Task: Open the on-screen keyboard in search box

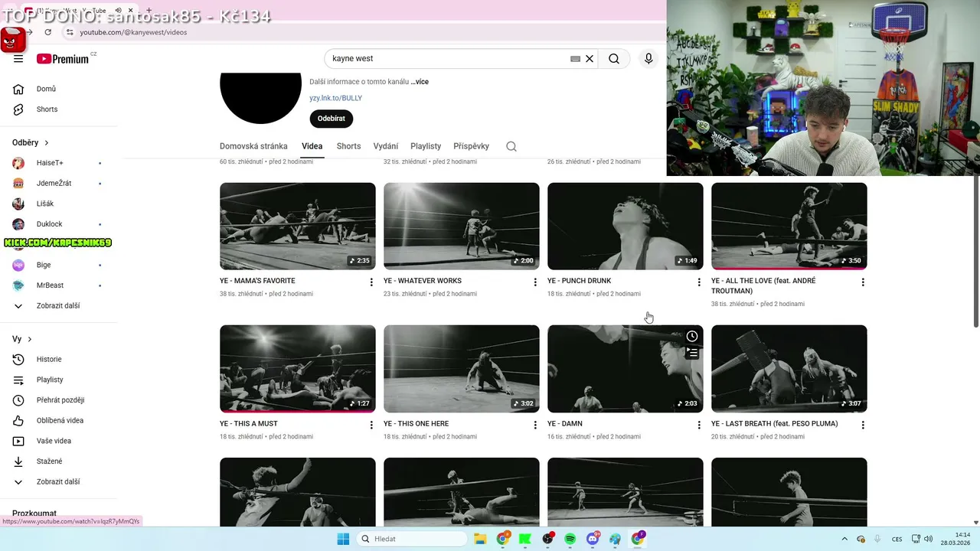Action: (x=575, y=58)
